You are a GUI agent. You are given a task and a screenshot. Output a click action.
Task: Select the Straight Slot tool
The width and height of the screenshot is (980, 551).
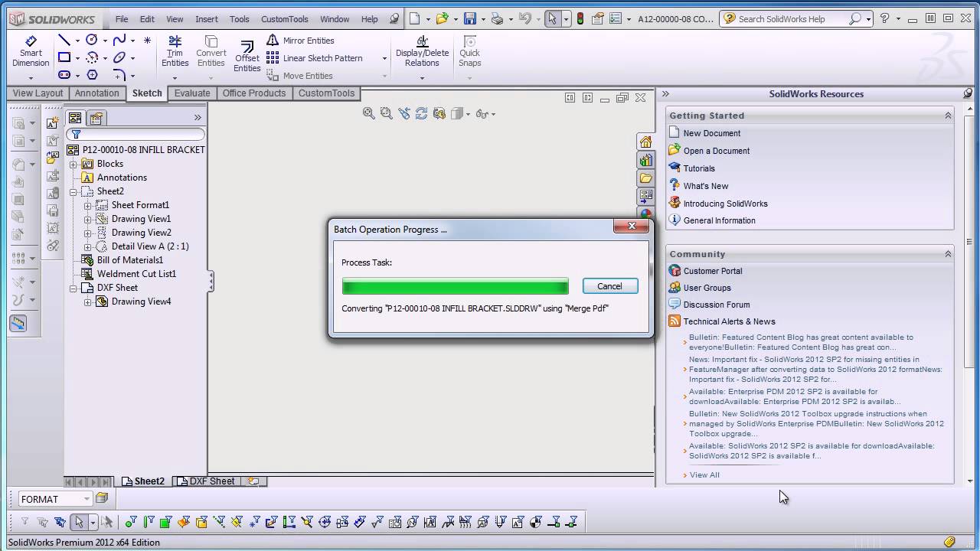pos(64,75)
